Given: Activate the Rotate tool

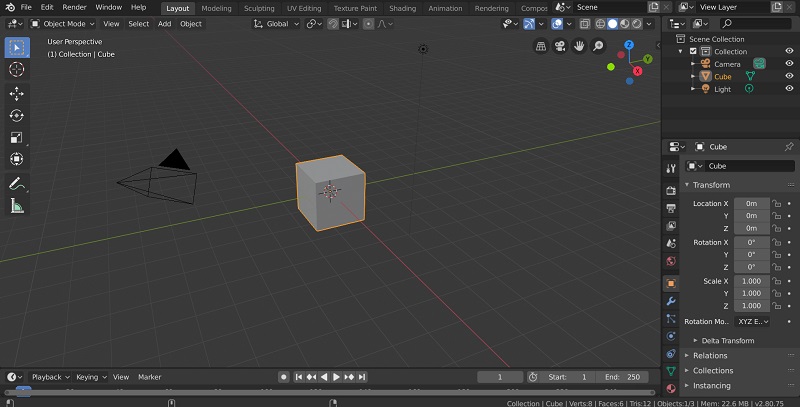Looking at the screenshot, I should click(x=16, y=115).
